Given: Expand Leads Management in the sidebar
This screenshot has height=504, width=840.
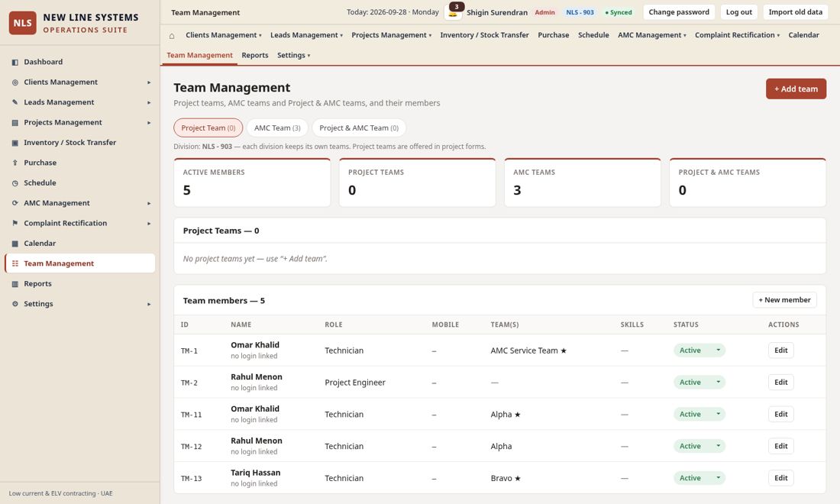Looking at the screenshot, I should click(x=149, y=102).
